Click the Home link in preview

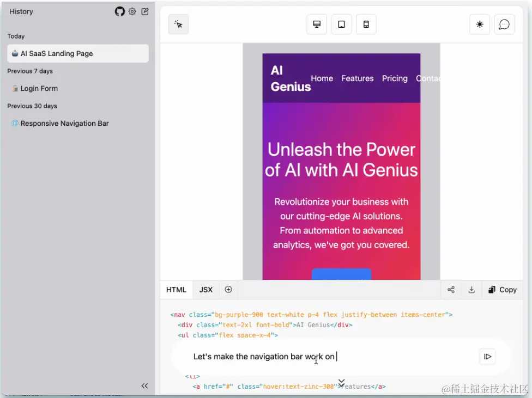(322, 78)
